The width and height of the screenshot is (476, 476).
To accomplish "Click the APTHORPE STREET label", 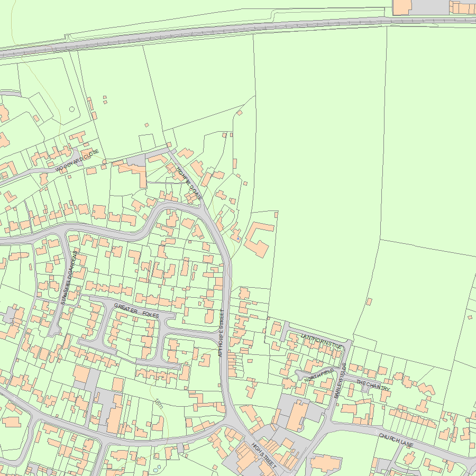I will click(221, 333).
